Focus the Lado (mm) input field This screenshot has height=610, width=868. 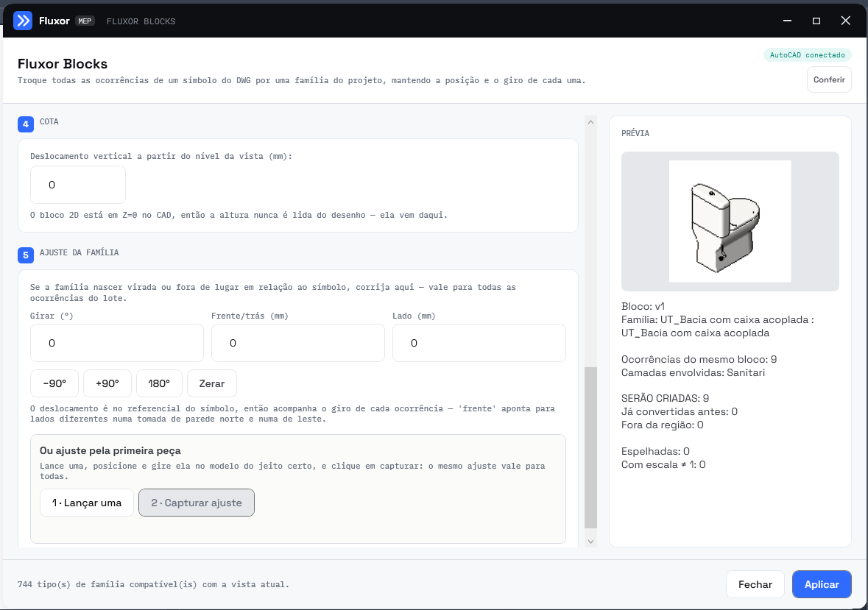coord(479,343)
